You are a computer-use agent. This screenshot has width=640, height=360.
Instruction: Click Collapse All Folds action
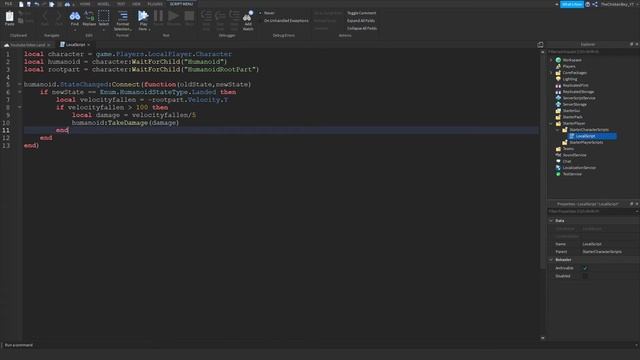[x=362, y=28]
